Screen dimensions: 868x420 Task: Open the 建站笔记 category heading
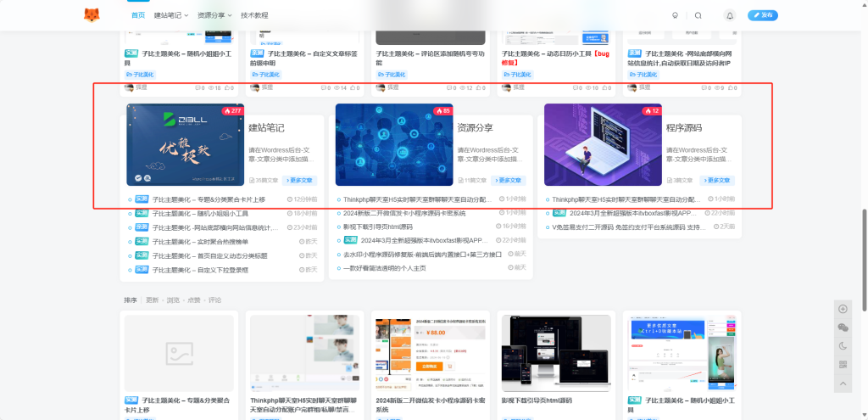tap(266, 128)
